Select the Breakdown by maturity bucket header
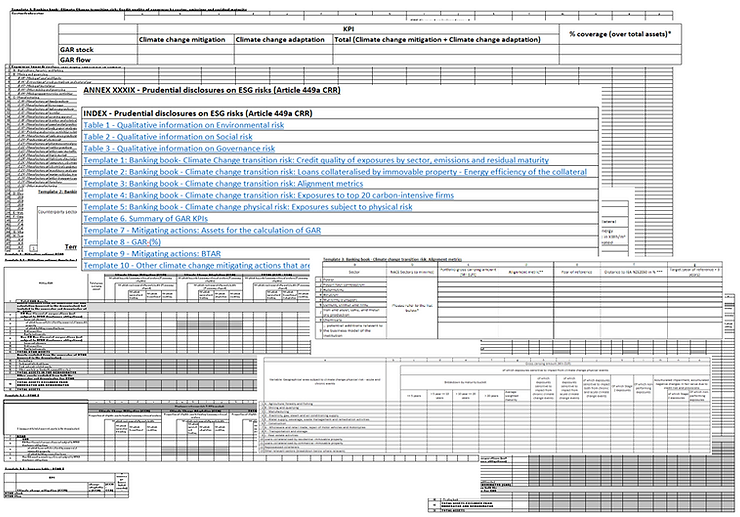 point(464,382)
